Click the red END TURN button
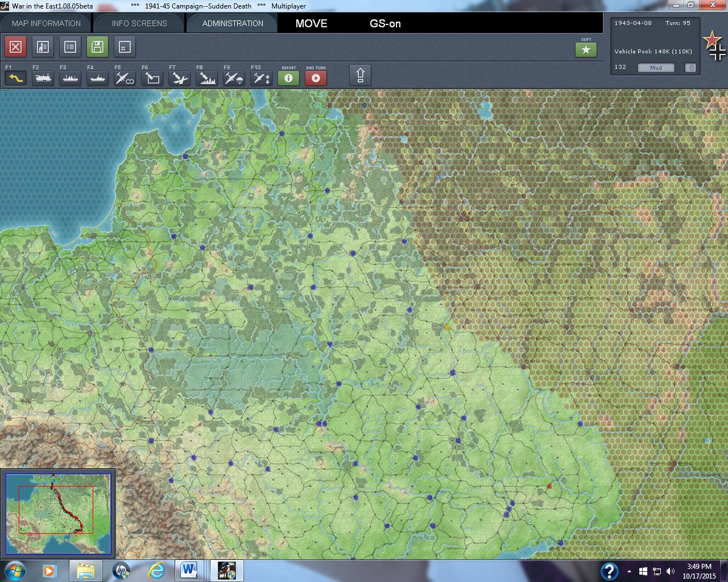This screenshot has width=728, height=582. point(316,78)
